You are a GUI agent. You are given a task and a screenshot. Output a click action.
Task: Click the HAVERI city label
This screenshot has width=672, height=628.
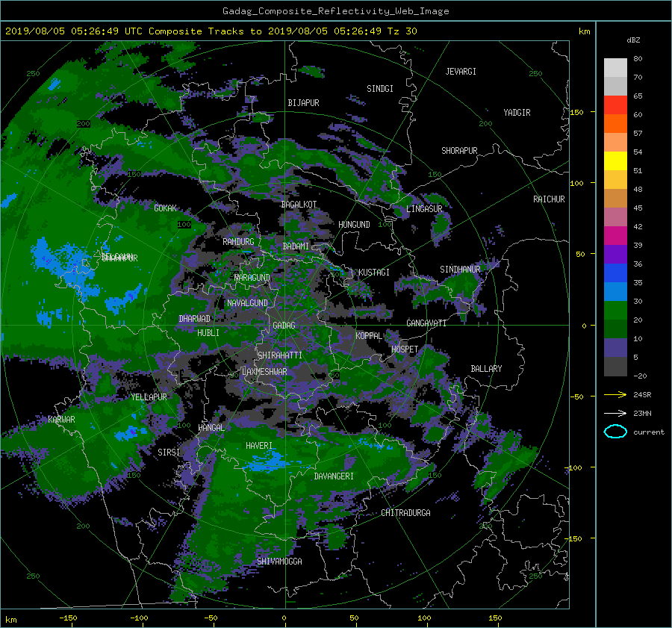[x=259, y=447]
